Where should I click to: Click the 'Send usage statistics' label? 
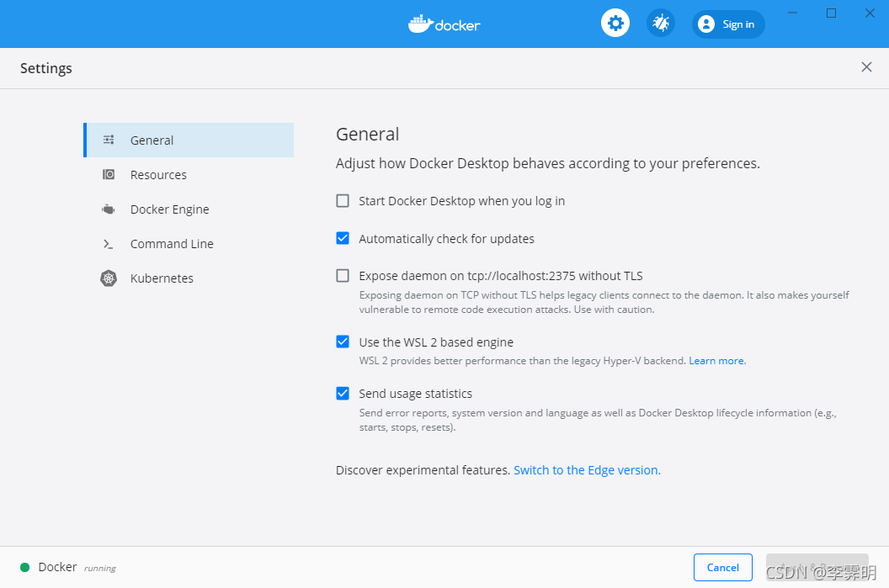point(415,394)
